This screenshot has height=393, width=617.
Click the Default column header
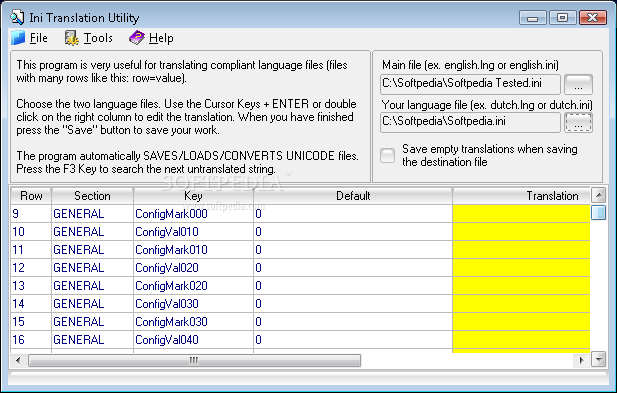[353, 196]
